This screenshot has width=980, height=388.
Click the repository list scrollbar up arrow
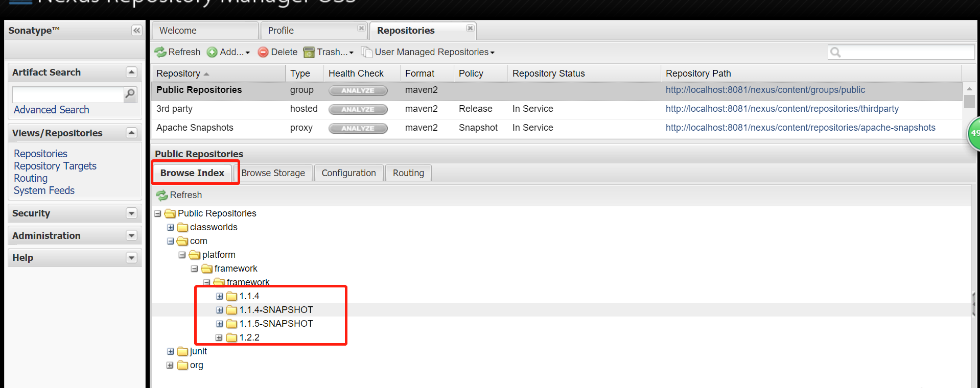pos(969,89)
